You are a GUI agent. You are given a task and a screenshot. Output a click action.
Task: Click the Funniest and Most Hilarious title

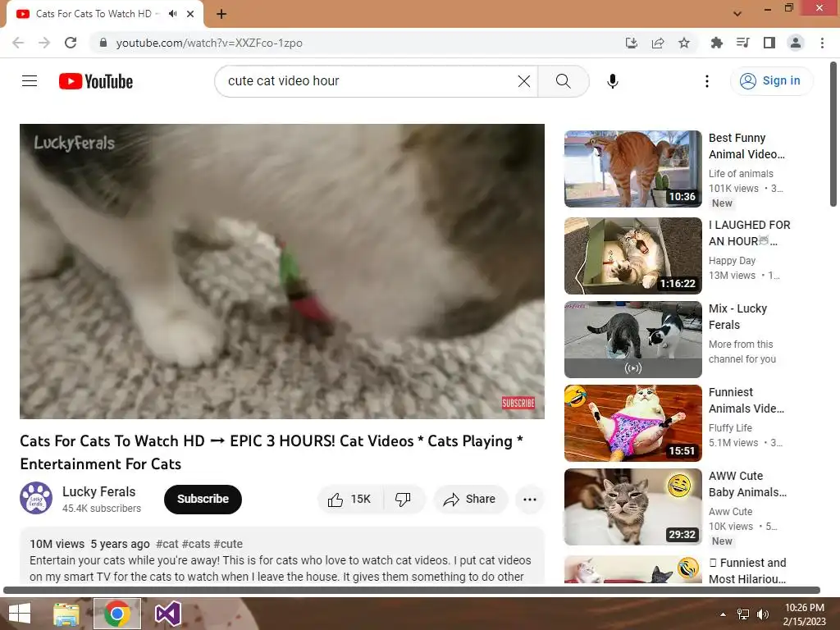coord(747,571)
